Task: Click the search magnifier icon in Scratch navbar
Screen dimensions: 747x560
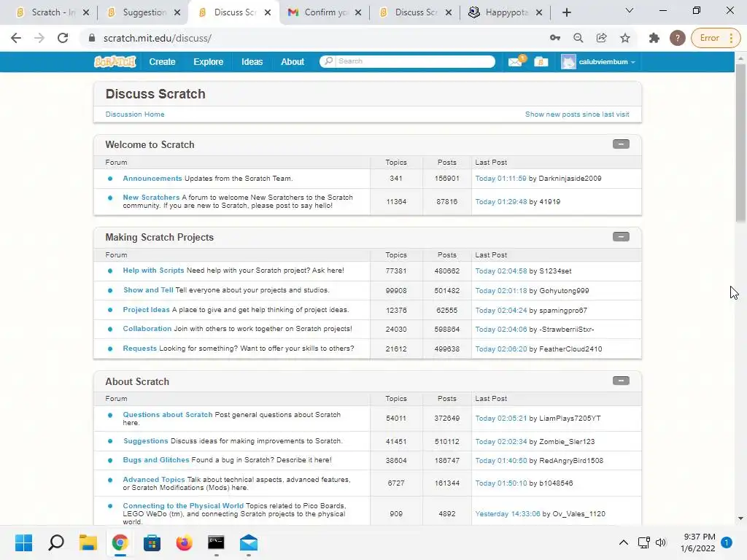Action: 328,61
